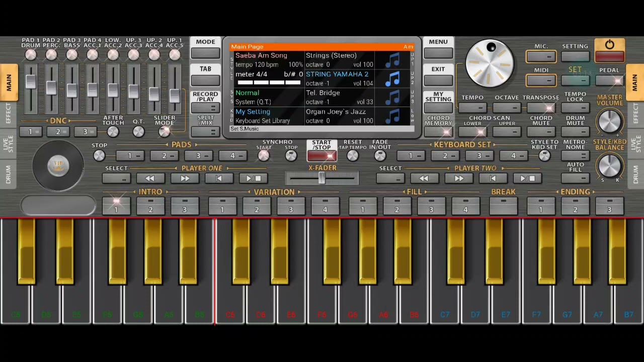Select the Organ Joey's Jazz note icon
The height and width of the screenshot is (362, 644).
392,116
